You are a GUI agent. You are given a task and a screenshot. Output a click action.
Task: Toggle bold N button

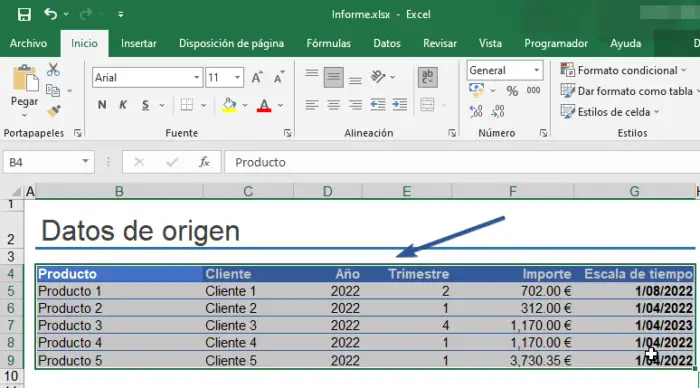tap(102, 105)
